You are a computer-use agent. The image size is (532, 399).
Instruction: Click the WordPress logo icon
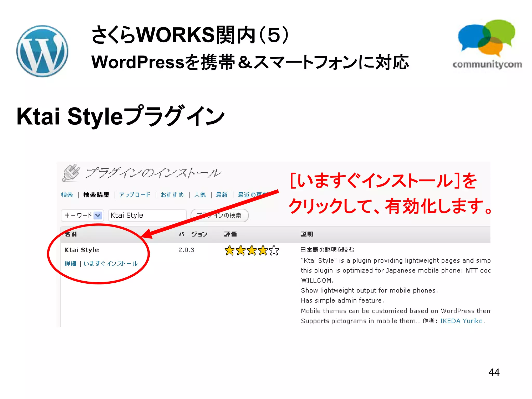pos(42,51)
